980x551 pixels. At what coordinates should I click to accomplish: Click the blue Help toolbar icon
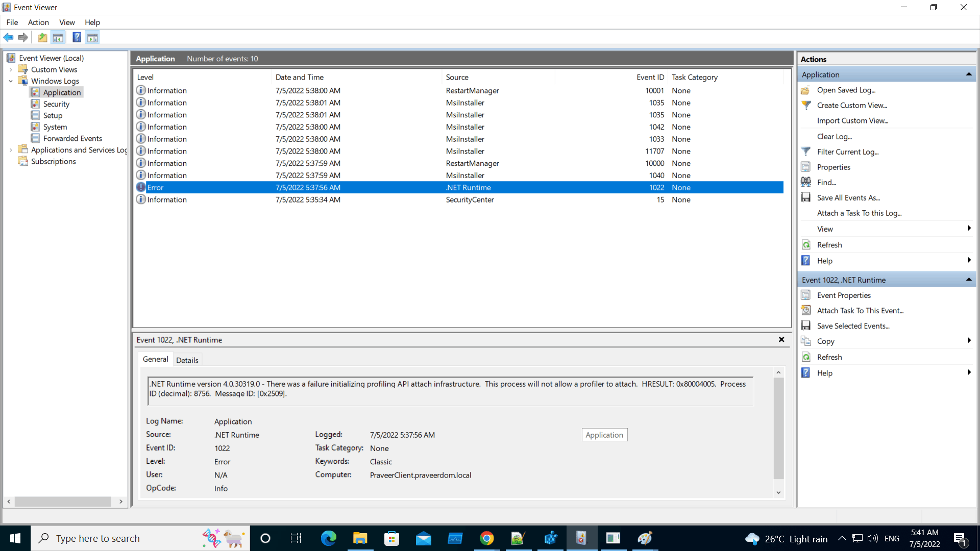(77, 37)
